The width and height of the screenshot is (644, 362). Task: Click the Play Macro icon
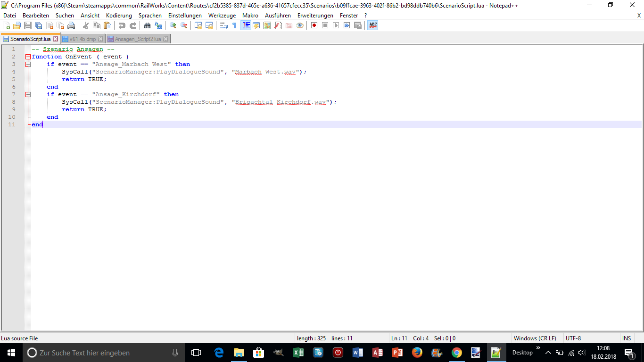[x=336, y=25]
